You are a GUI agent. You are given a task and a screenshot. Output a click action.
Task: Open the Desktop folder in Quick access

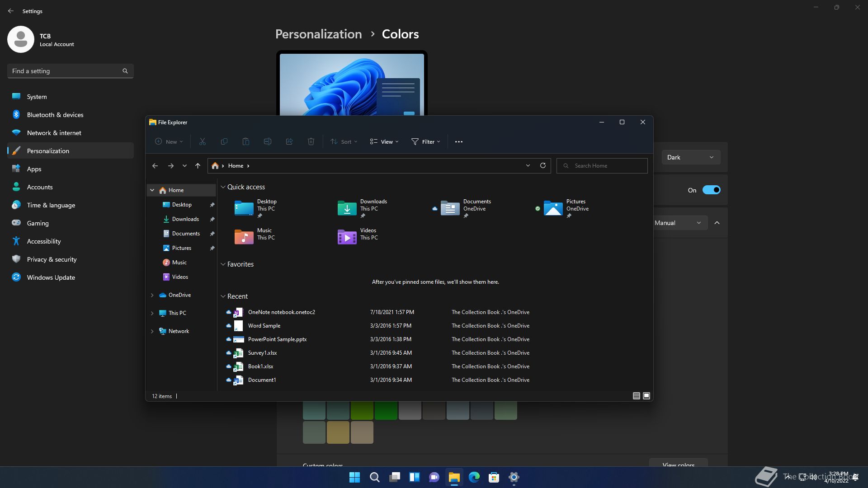[x=256, y=209]
